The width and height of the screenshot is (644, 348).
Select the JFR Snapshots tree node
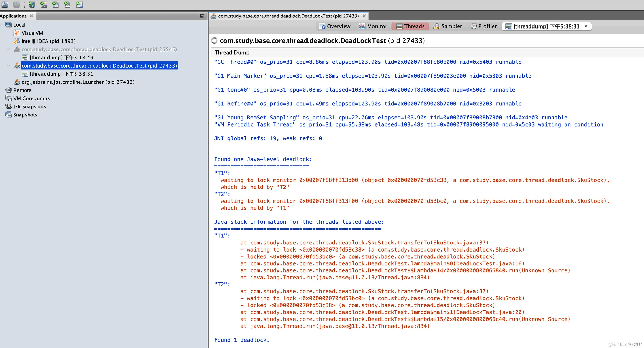30,106
